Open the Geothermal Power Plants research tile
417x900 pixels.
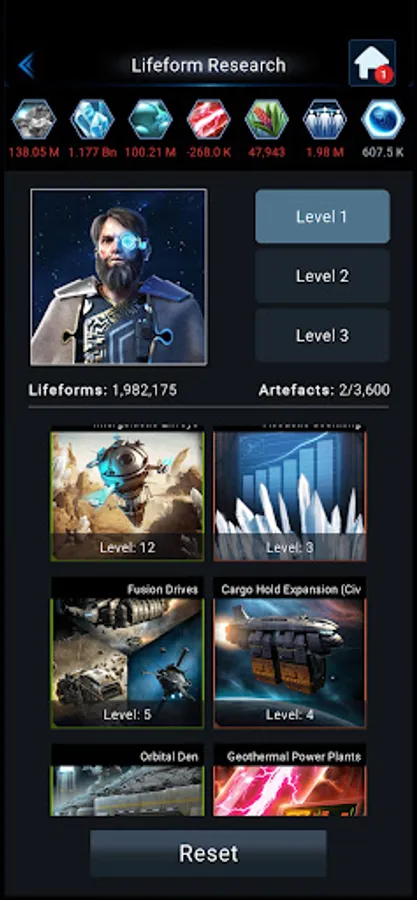(x=290, y=780)
